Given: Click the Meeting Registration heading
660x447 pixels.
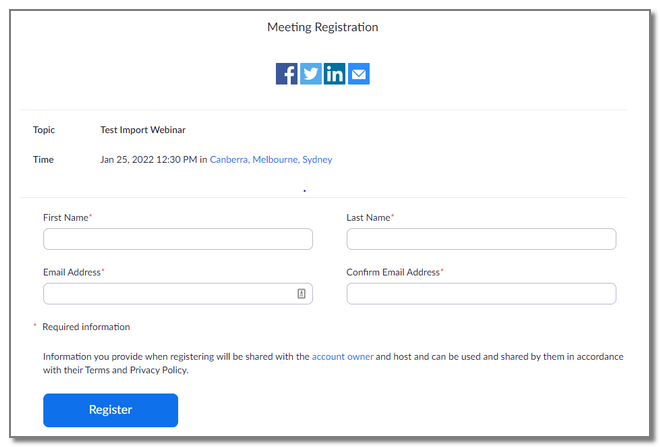Looking at the screenshot, I should pyautogui.click(x=322, y=27).
